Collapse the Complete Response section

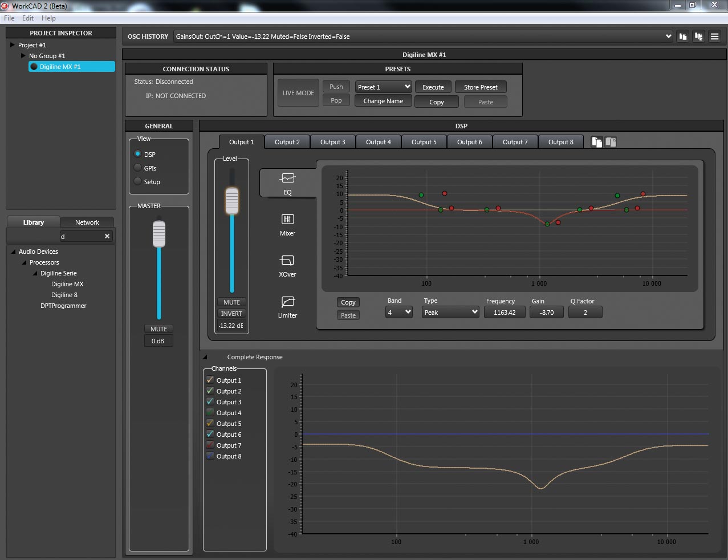click(x=205, y=357)
